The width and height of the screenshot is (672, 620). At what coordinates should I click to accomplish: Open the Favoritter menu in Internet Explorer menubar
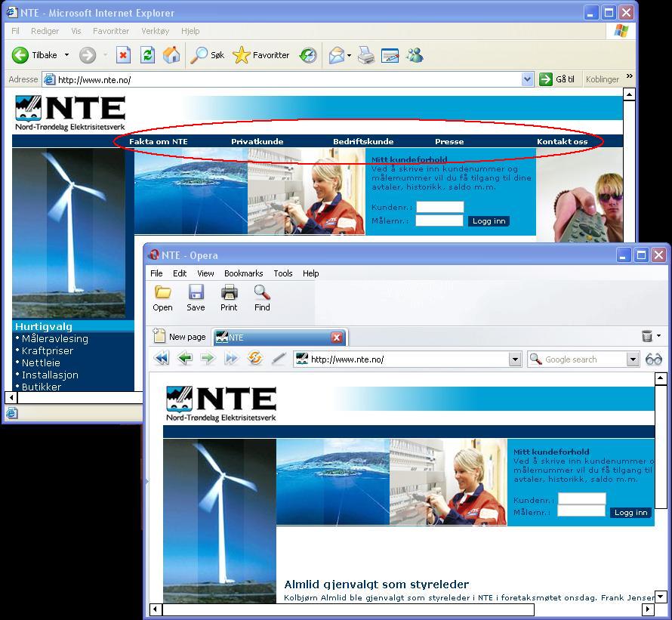[111, 31]
